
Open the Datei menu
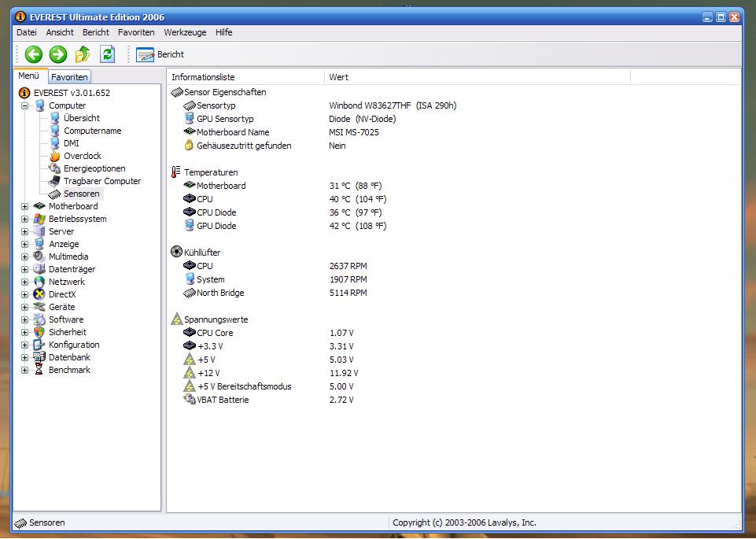(27, 32)
